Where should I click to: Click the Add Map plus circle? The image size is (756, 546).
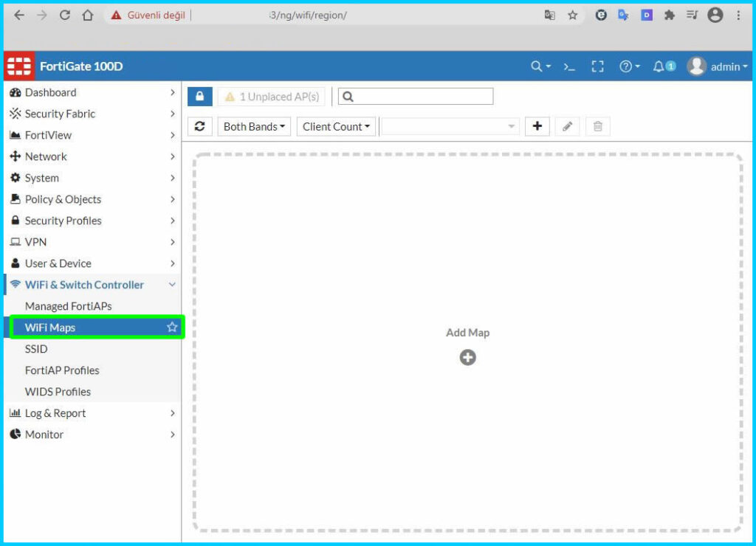(x=467, y=358)
